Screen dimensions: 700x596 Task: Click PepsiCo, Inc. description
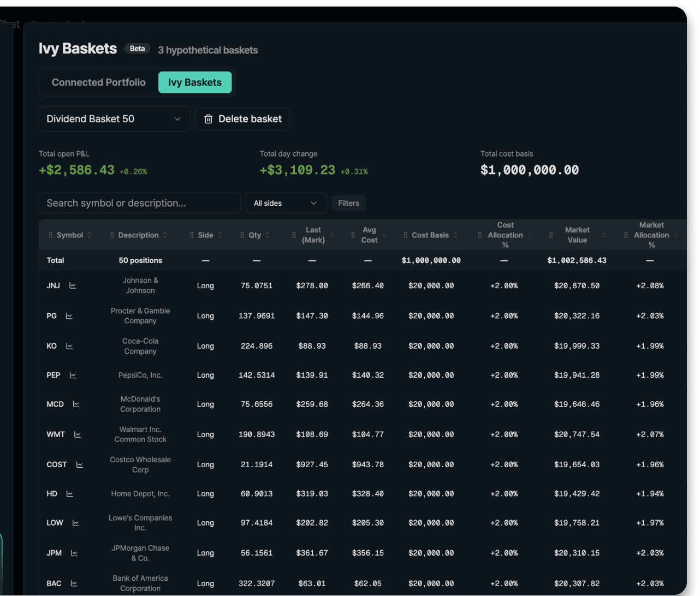[x=140, y=376]
